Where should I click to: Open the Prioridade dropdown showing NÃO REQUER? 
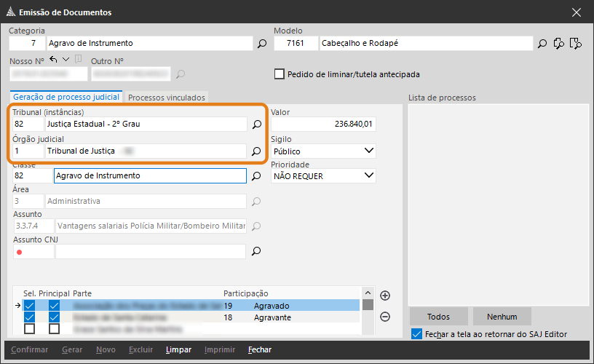[323, 176]
